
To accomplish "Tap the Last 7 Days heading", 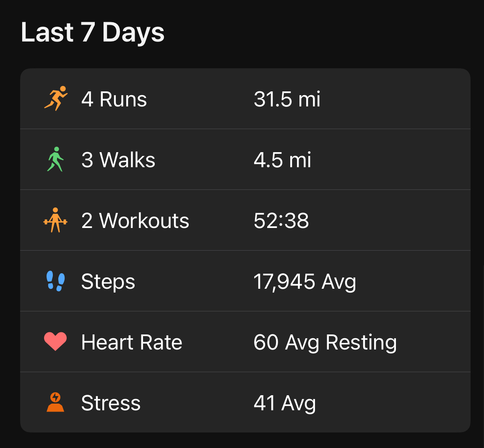I will coord(93,32).
